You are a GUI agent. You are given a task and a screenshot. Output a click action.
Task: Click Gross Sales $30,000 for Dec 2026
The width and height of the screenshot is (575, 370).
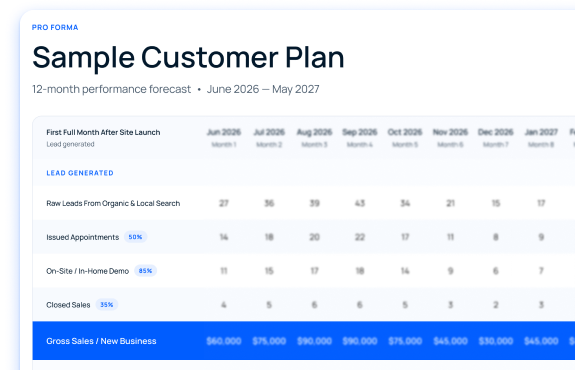click(x=496, y=341)
